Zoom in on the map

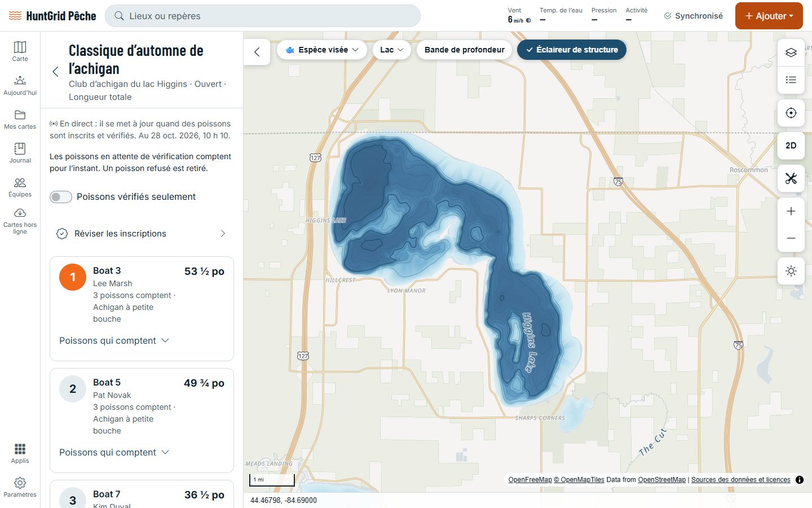[x=791, y=211]
